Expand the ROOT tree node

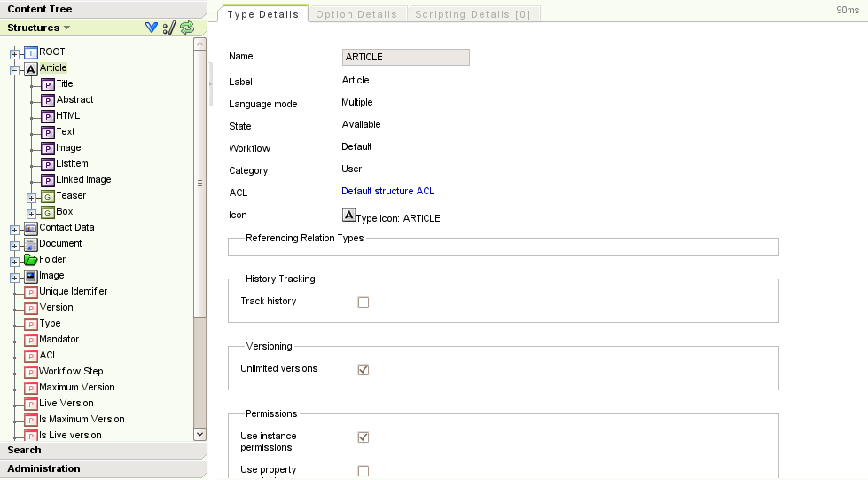(x=15, y=52)
